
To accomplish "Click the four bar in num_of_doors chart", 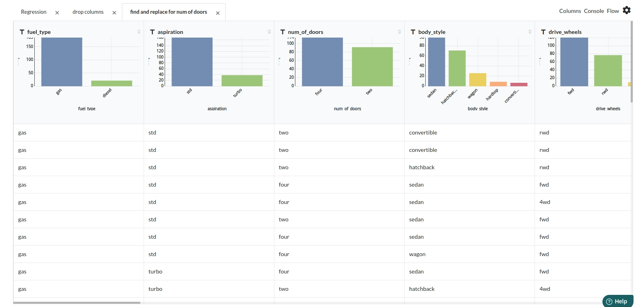I will [x=322, y=62].
